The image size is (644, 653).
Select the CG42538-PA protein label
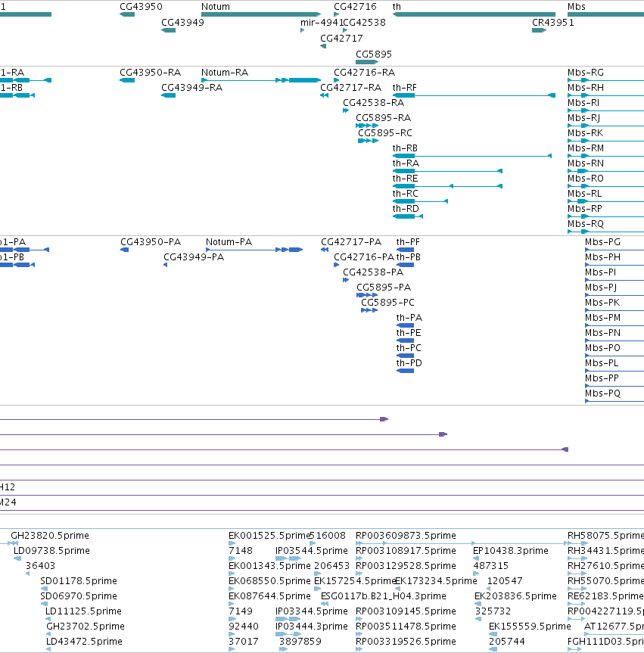tap(373, 272)
